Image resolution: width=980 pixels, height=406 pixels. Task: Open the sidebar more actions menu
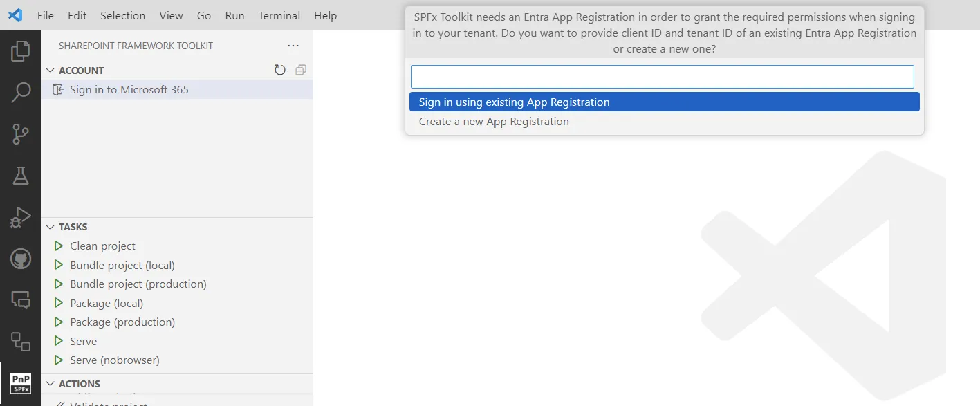click(293, 46)
